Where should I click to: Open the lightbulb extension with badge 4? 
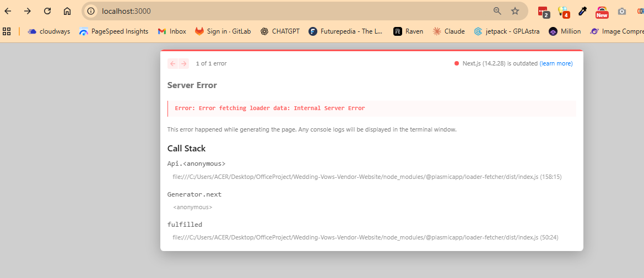(x=563, y=11)
